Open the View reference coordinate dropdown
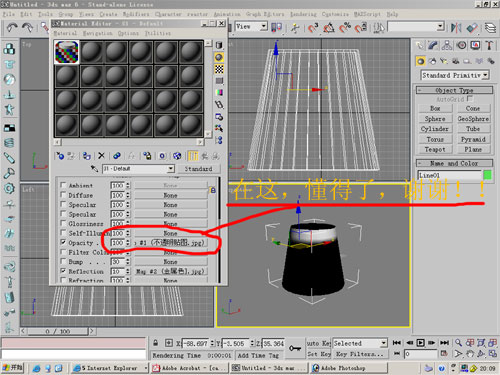Viewport: 500px width, 375px height. [251, 27]
